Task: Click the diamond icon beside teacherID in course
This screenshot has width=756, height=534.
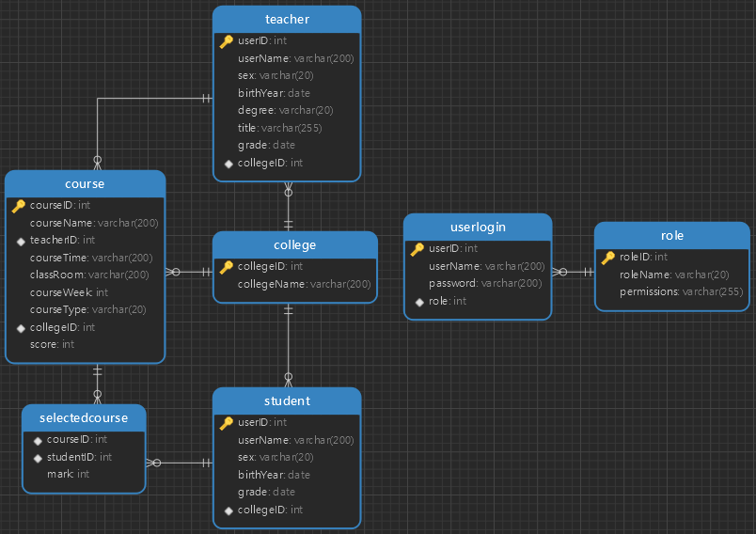Action: point(21,241)
